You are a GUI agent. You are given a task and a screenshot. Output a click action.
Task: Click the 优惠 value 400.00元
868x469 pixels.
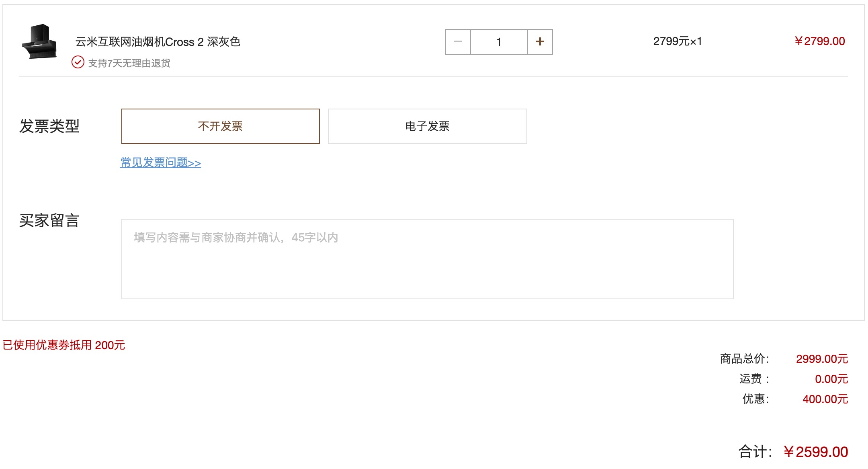(825, 399)
